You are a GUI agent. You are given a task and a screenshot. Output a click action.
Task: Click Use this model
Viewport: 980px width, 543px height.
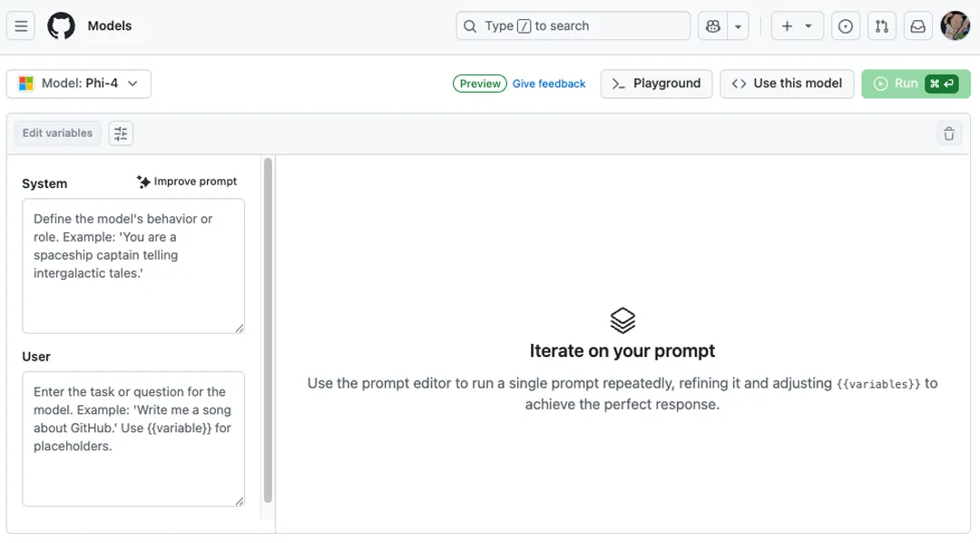tap(786, 83)
